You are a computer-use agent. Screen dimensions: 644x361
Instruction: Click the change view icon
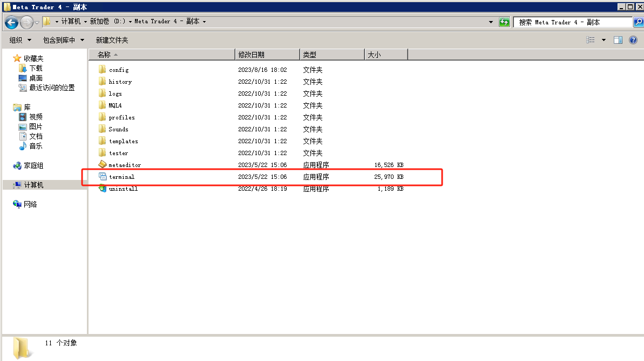pos(590,40)
